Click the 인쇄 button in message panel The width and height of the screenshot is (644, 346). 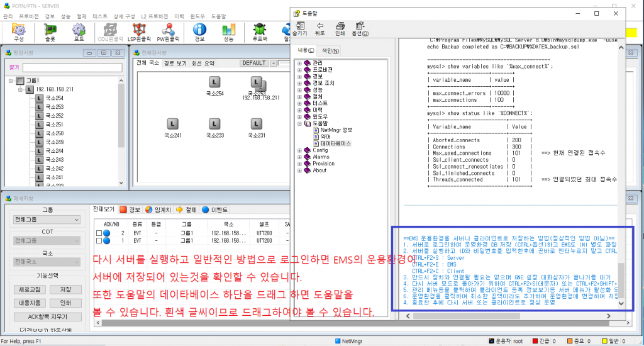tap(65, 303)
